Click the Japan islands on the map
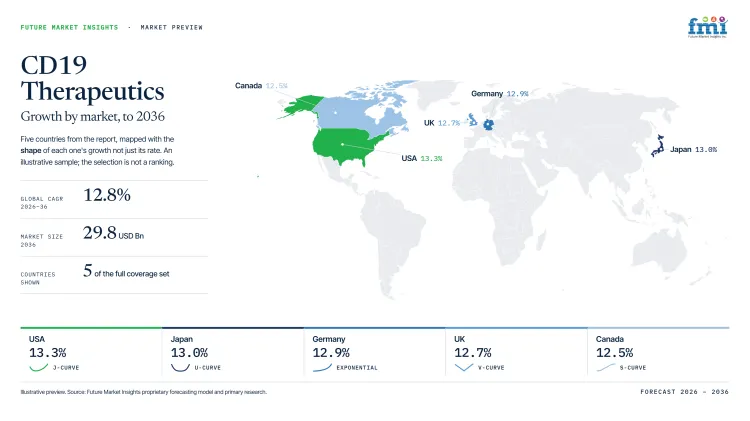750x421 pixels. coord(658,146)
